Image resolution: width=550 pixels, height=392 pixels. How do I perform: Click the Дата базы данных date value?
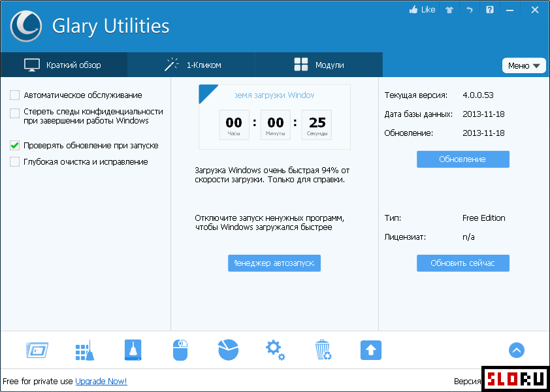tap(483, 114)
